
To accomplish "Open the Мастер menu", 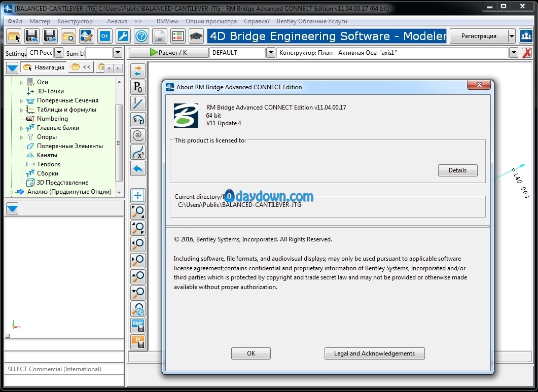I will [40, 21].
